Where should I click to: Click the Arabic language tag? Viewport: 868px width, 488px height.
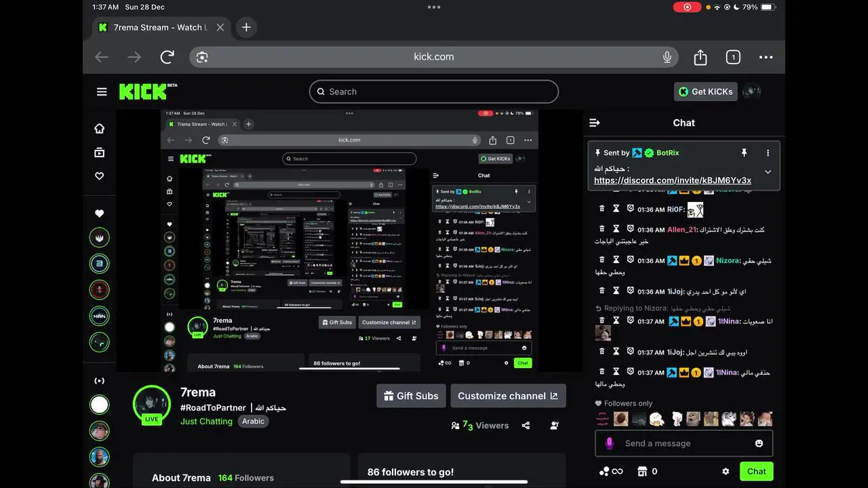point(253,421)
